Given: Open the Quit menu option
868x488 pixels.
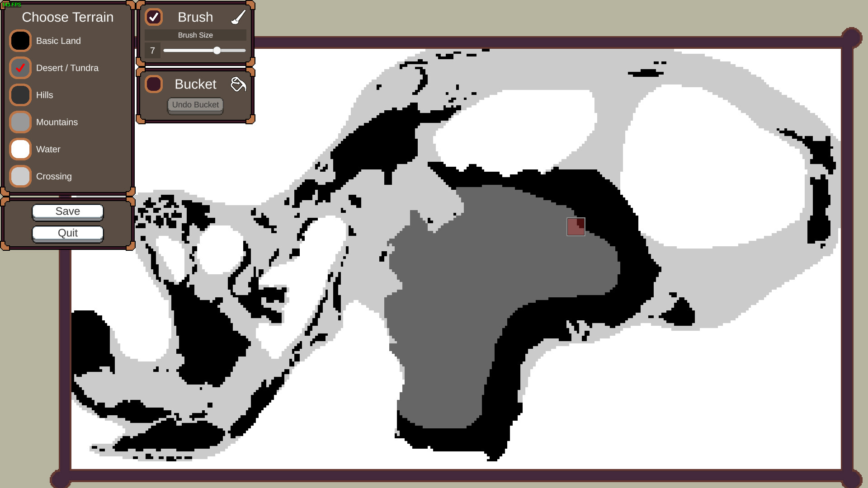Looking at the screenshot, I should [67, 232].
